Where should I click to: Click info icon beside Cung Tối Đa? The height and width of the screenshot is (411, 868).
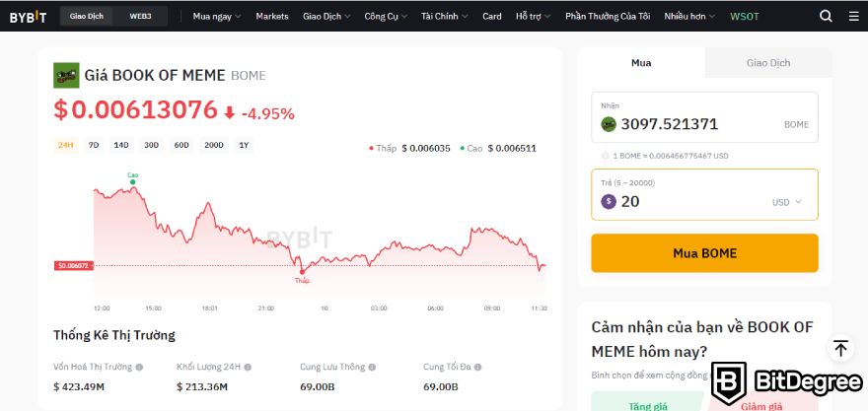pos(477,367)
